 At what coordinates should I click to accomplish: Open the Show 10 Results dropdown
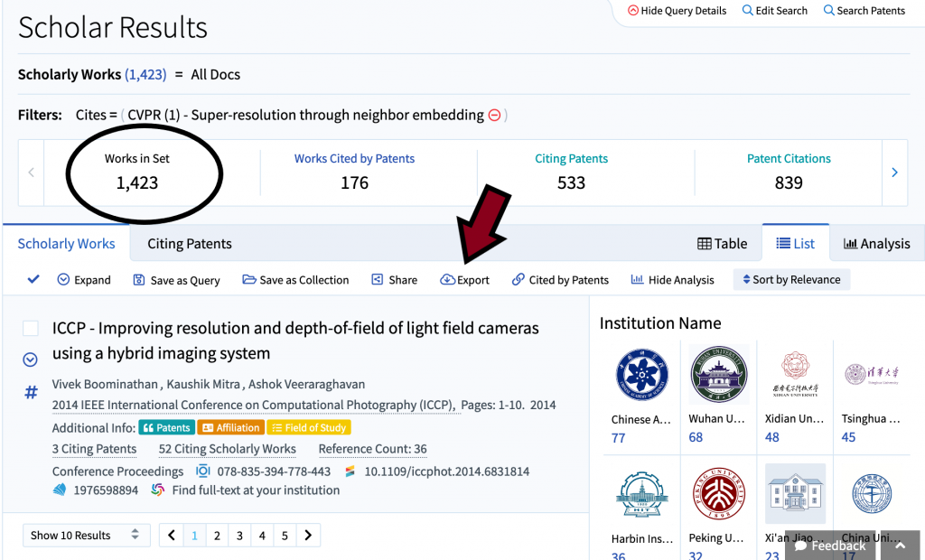(x=85, y=536)
